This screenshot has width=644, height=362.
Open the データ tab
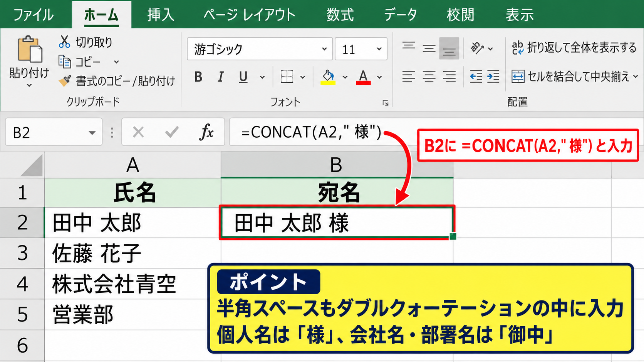[x=400, y=15]
